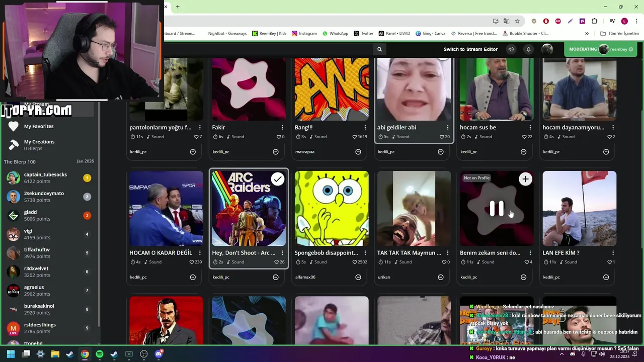The image size is (644, 362).
Task: Open OBS Studio from the taskbar
Action: pos(144,354)
